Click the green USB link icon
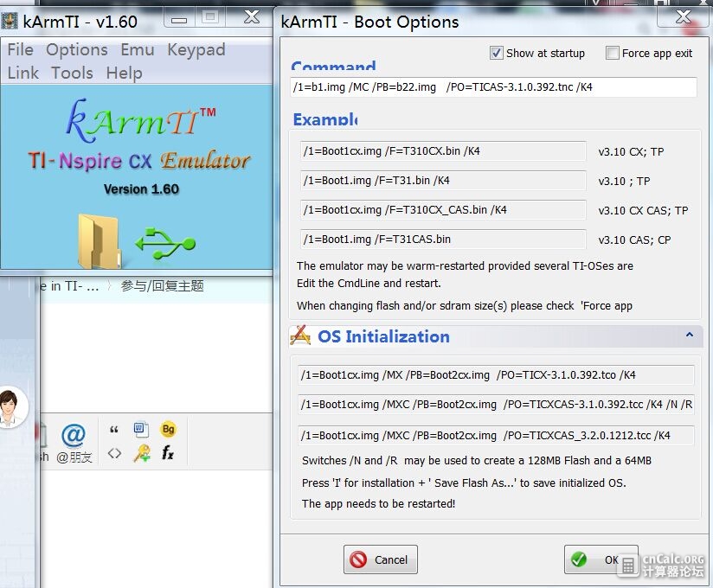Screen dimensions: 713x588 click(165, 244)
